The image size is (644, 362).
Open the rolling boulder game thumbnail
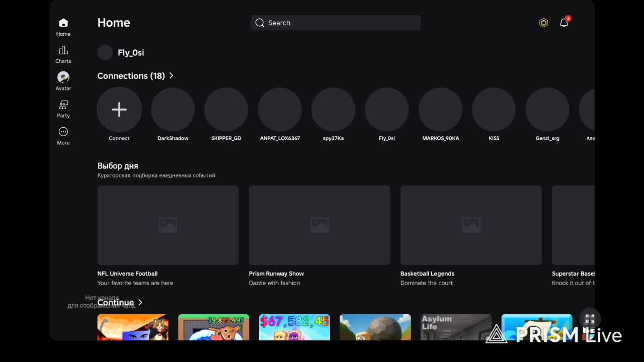(375, 327)
